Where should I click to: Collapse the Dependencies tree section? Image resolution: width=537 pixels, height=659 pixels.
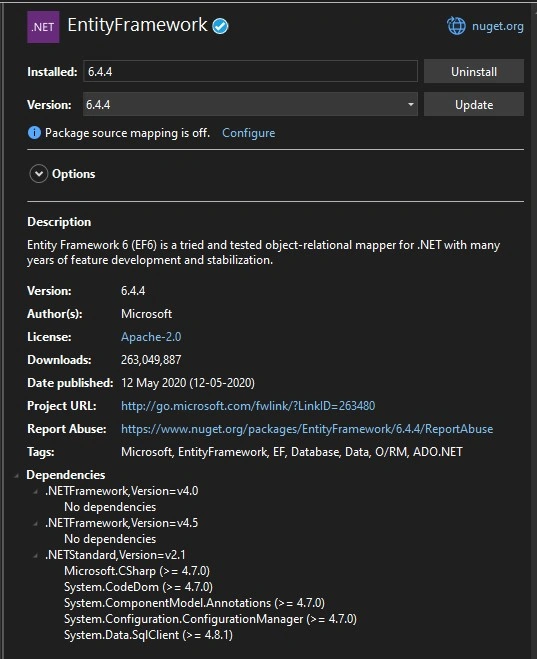[x=16, y=476]
